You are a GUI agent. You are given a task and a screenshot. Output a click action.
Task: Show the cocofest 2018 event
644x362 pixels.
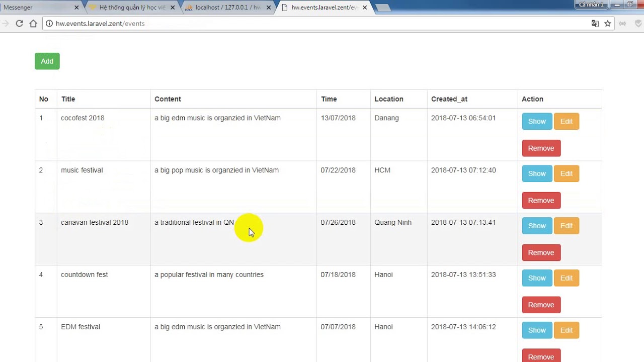pyautogui.click(x=537, y=121)
